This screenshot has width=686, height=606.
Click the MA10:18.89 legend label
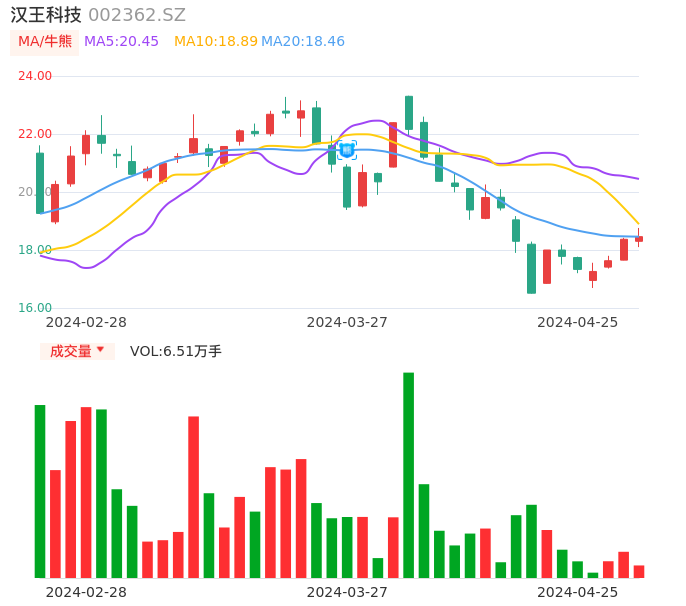tap(216, 42)
